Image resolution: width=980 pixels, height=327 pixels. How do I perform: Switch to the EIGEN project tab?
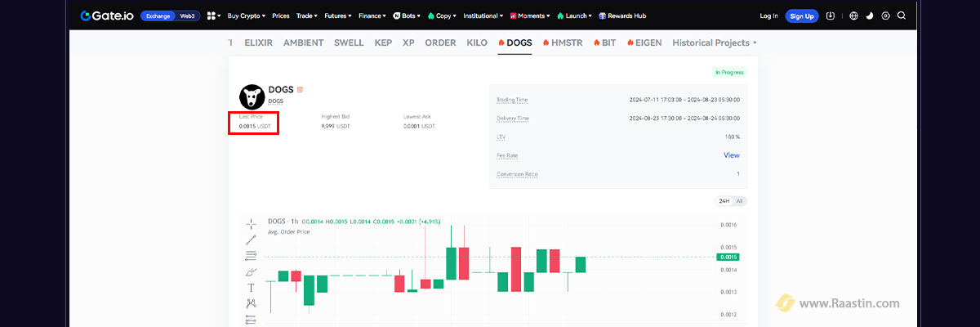[x=644, y=43]
